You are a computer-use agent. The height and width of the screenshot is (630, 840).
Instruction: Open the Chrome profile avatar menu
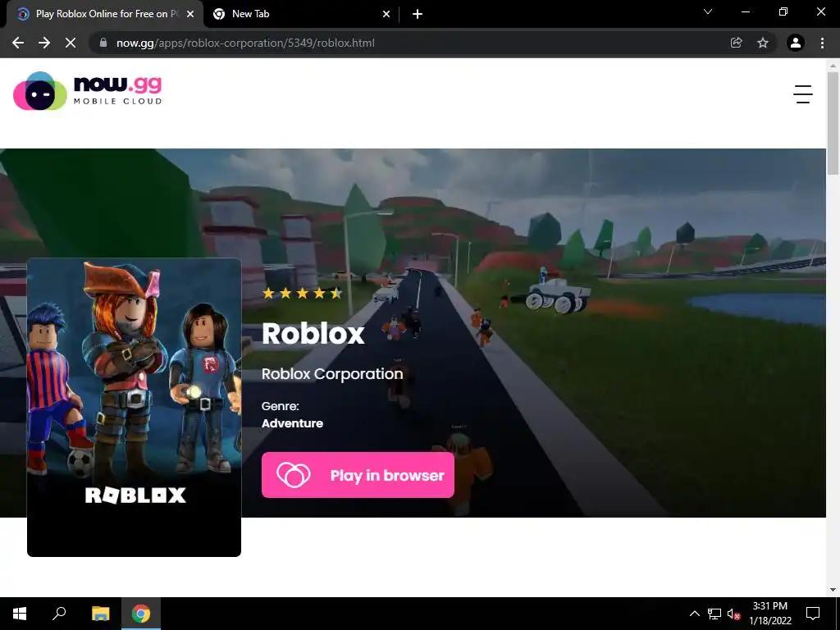[796, 43]
